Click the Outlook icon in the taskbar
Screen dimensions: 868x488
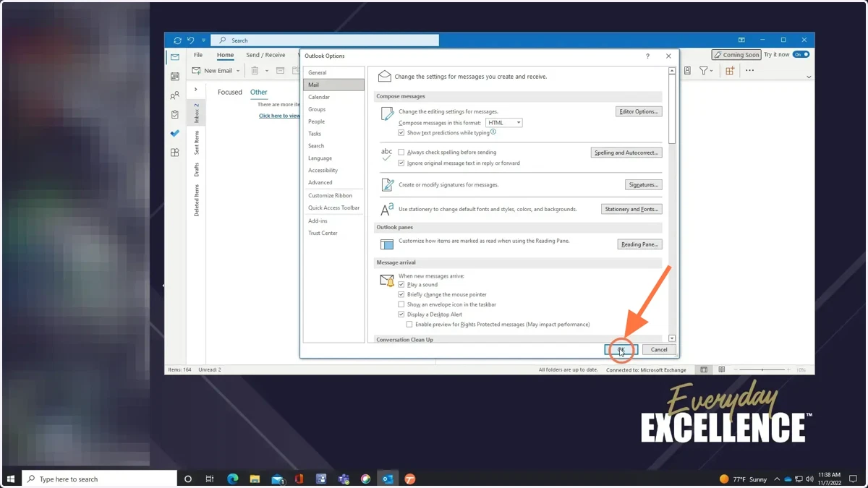(x=388, y=479)
